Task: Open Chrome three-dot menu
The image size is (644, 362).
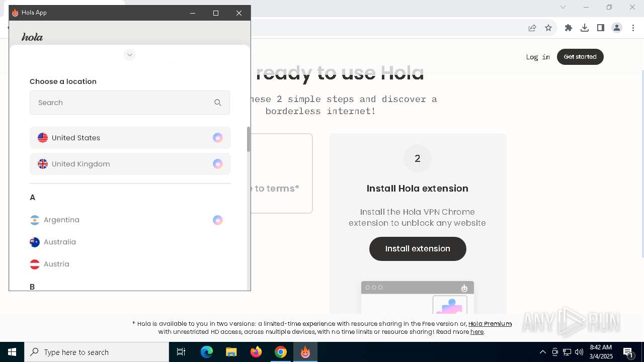Action: [633, 28]
